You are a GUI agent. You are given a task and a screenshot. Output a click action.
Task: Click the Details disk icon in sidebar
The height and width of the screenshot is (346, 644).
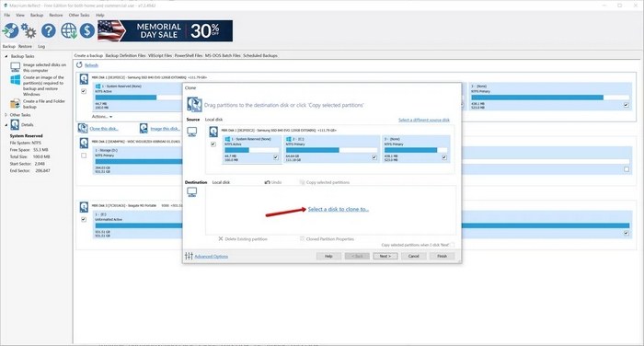click(x=15, y=124)
